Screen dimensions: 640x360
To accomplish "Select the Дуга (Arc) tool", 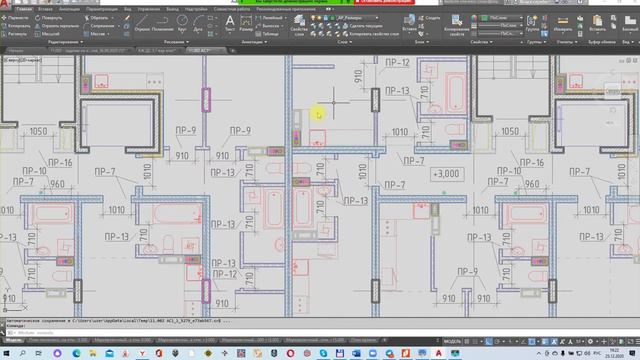I will (x=198, y=23).
